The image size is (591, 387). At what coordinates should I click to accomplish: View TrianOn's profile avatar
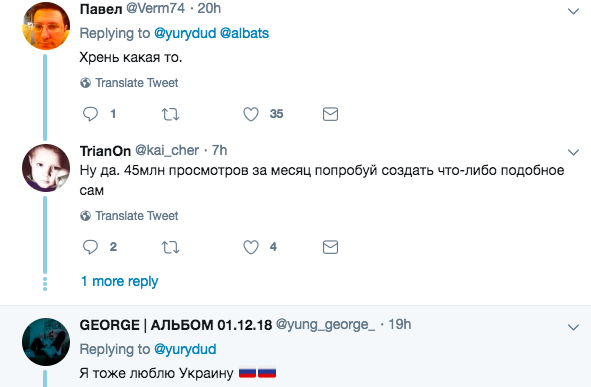point(46,168)
